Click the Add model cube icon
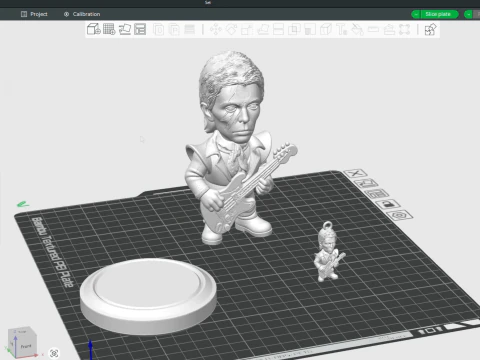The height and width of the screenshot is (360, 480). (x=93, y=29)
